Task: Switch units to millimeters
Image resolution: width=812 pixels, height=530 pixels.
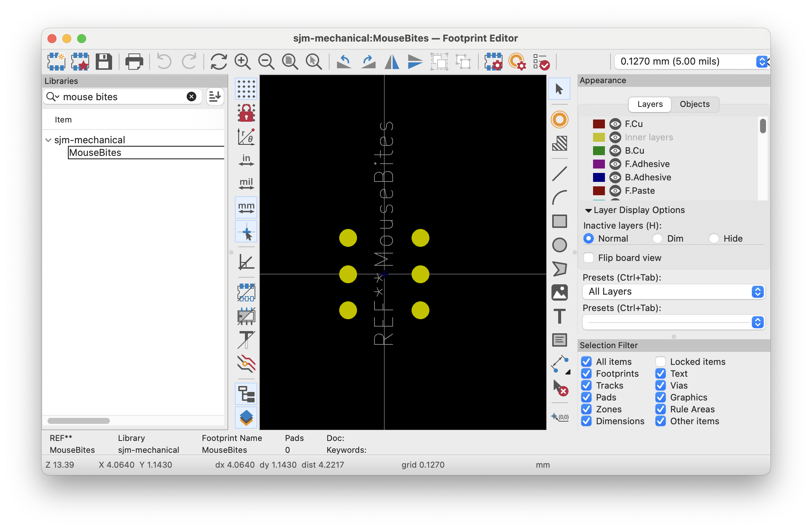Action: coord(246,207)
